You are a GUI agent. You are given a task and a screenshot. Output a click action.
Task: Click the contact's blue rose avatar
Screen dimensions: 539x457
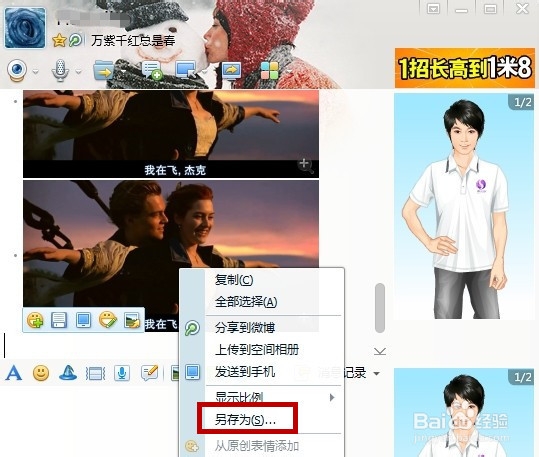pos(25,28)
